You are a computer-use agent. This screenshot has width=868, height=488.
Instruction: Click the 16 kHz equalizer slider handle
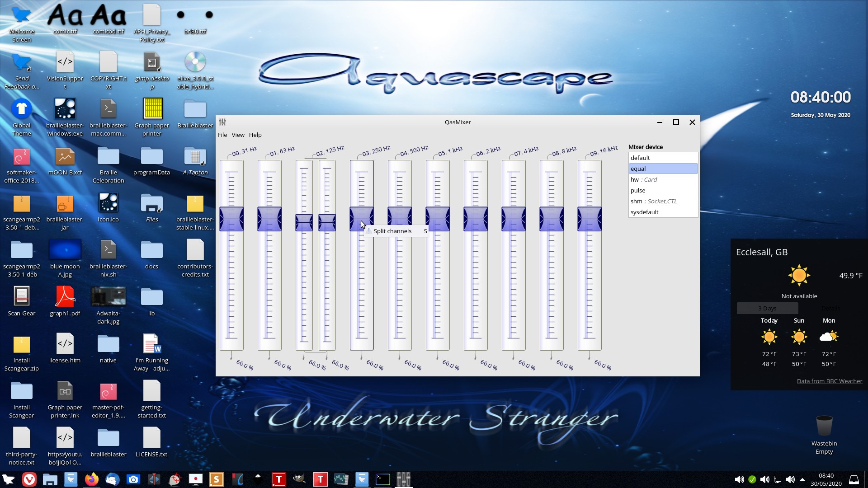[590, 219]
